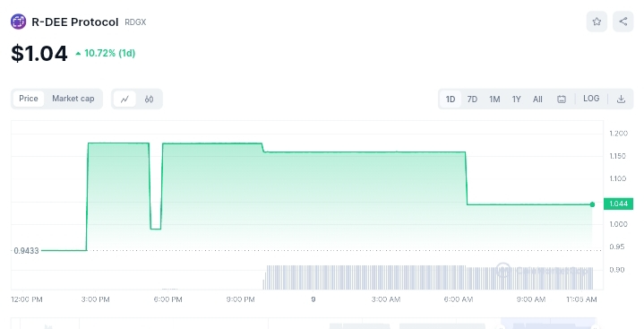The width and height of the screenshot is (644, 329).
Task: Choose the 1M time range
Action: pyautogui.click(x=494, y=100)
